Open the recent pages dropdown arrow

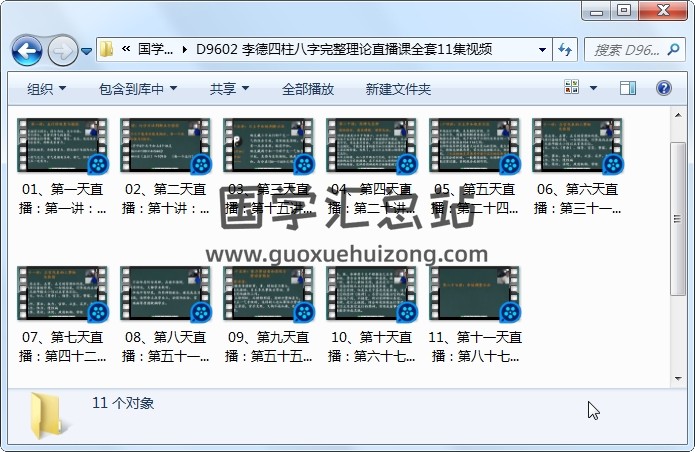click(x=87, y=49)
